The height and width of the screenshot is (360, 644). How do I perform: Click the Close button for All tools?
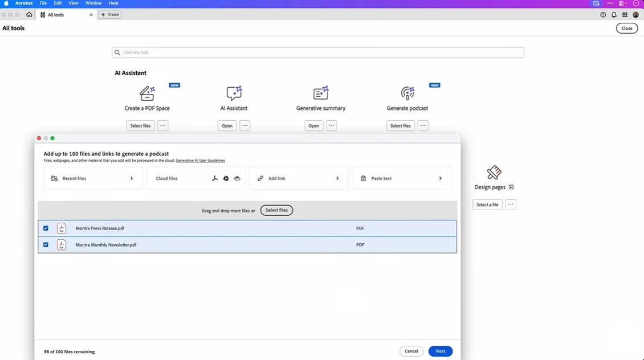coord(627,28)
